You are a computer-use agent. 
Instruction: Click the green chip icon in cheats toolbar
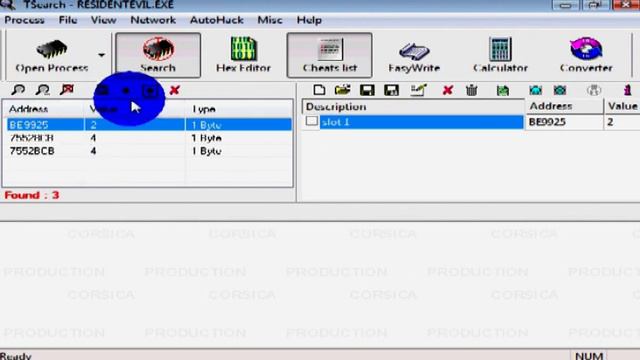coord(503,90)
